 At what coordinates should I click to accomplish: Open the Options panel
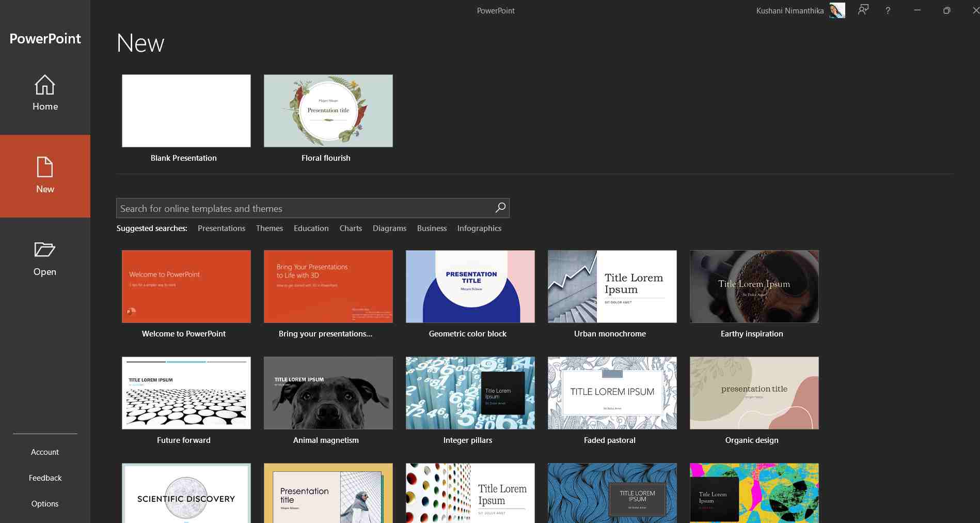pos(45,503)
